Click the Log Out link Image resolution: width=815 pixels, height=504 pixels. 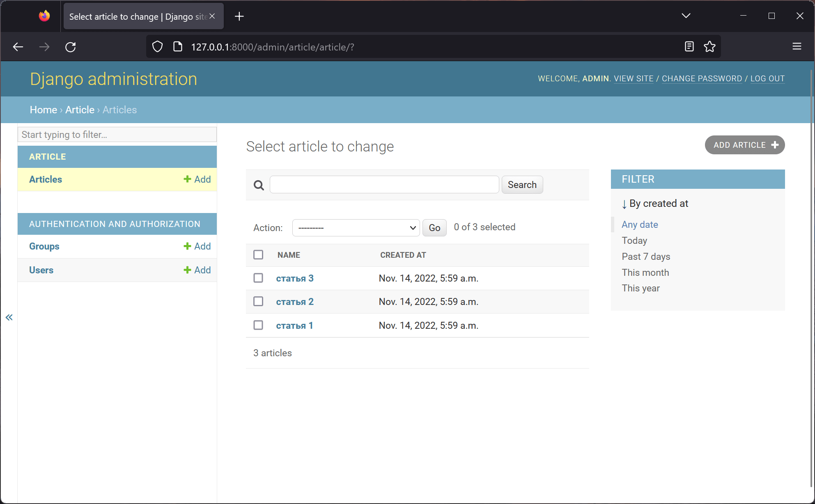[767, 78]
